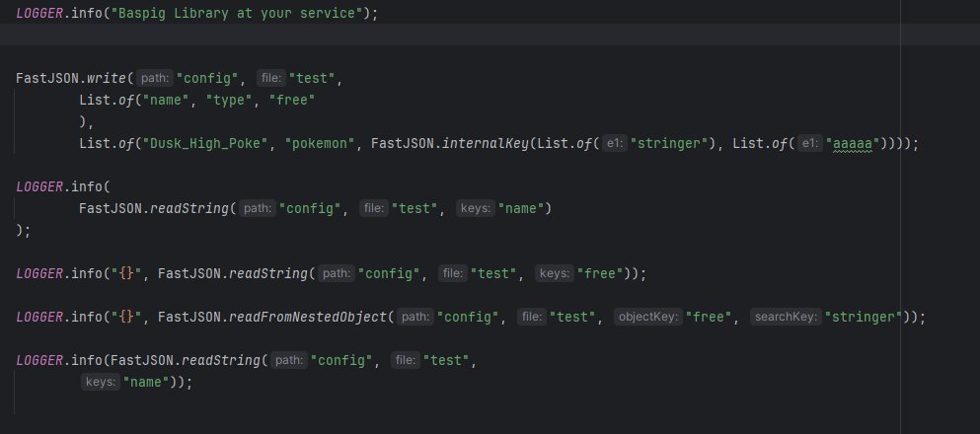Click "test" on the readFromNestedObject line
The width and height of the screenshot is (980, 434).
[572, 318]
